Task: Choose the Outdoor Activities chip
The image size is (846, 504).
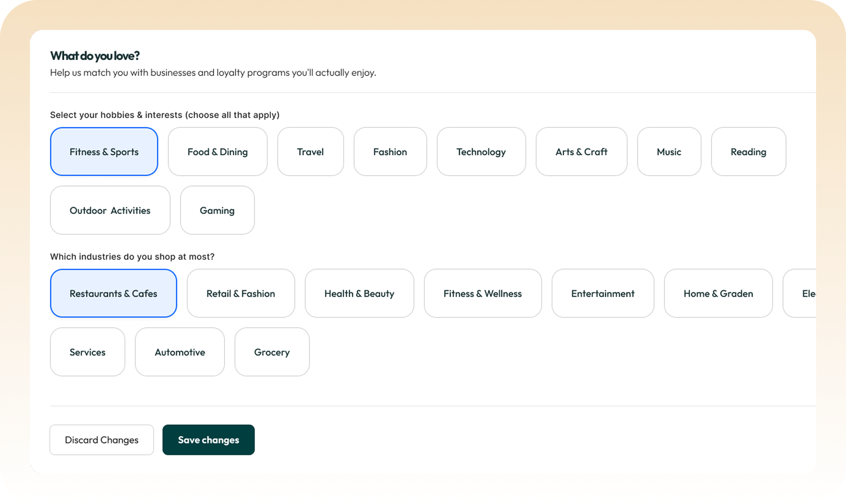Action: pyautogui.click(x=110, y=210)
